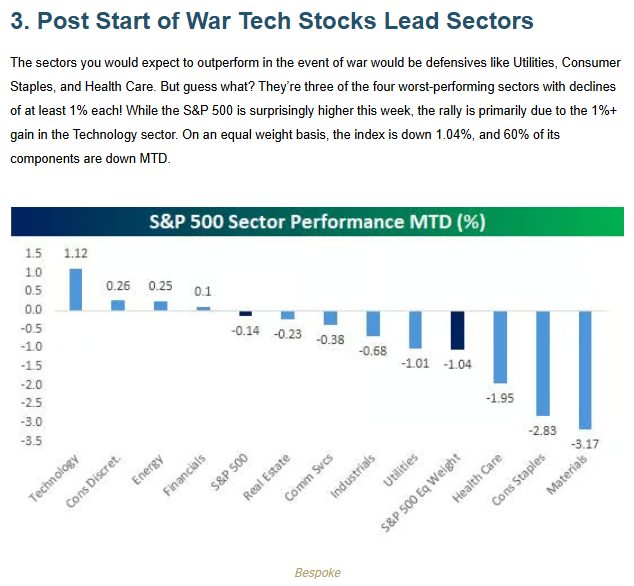This screenshot has height=586, width=634.
Task: Select the Health Care bar
Action: (500, 346)
